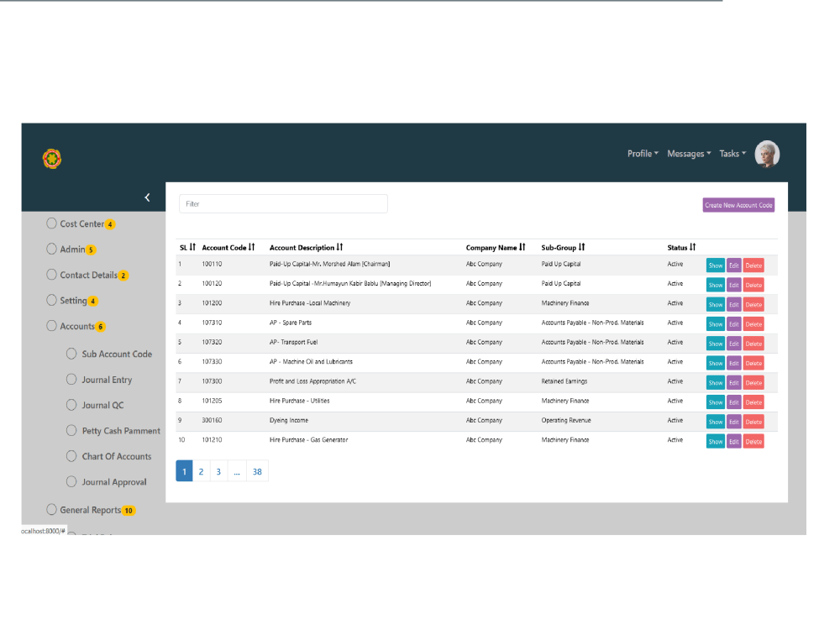Show account 107310 AP Spare Parts

pos(715,324)
